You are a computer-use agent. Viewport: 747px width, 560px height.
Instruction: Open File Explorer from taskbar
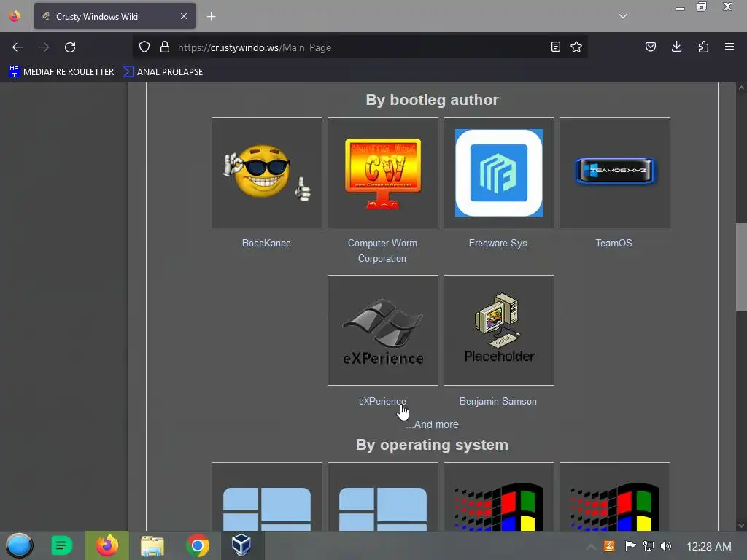click(152, 545)
